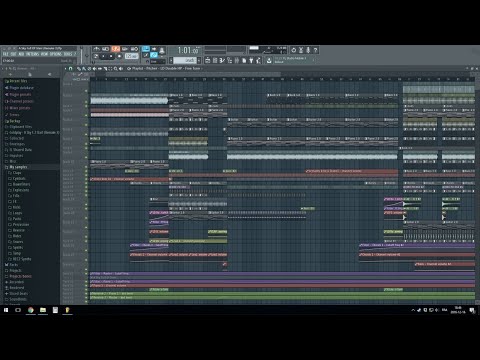This screenshot has height=360, width=480.
Task: Disable the orange countdown before recording
Action: (x=116, y=49)
